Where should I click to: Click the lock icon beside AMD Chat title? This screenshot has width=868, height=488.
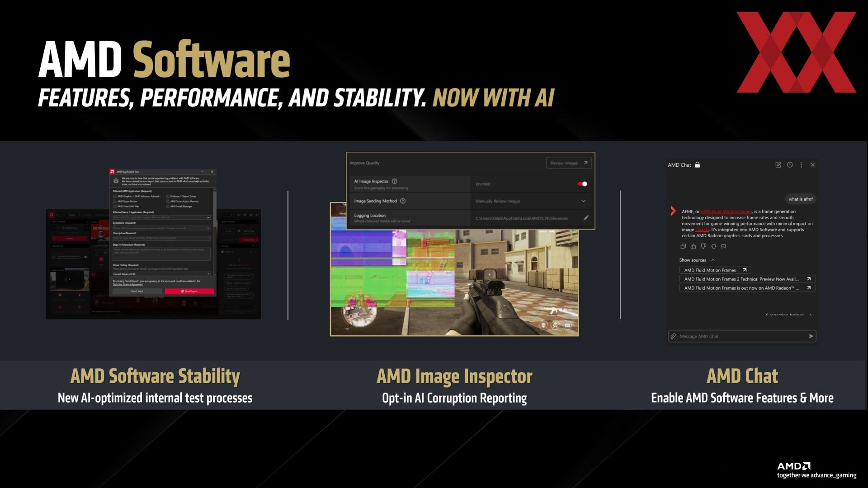coord(698,164)
